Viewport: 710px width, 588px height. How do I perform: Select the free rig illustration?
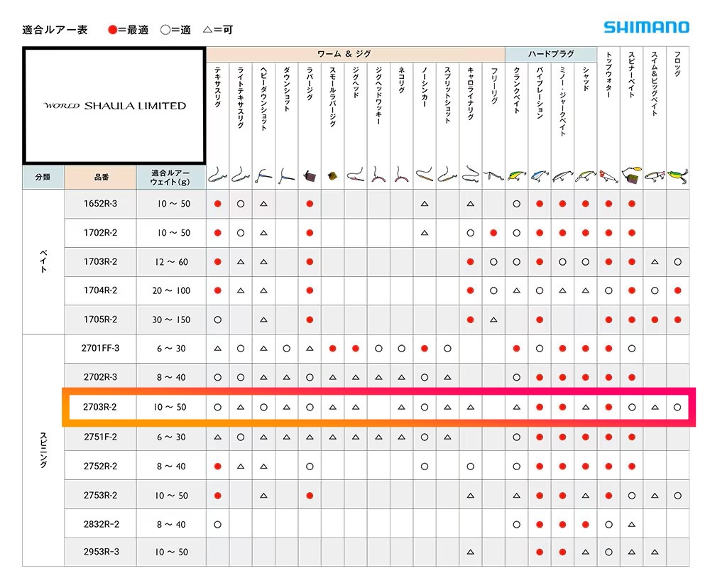pos(493,175)
